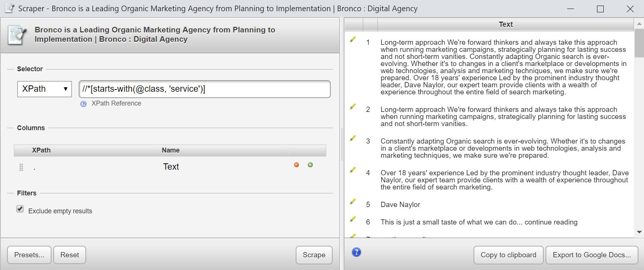Image resolution: width=644 pixels, height=270 pixels.
Task: Click the results scrollbar down arrow
Action: click(639, 232)
